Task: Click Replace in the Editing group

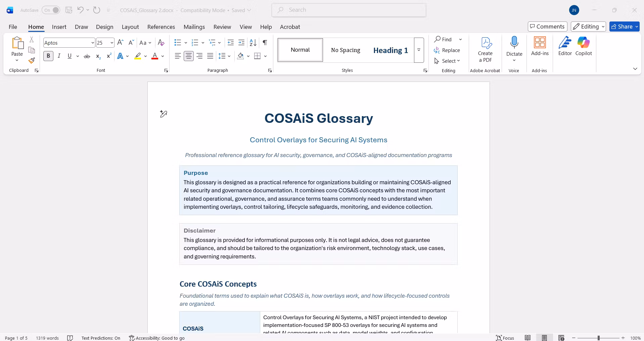Action: coord(447,50)
